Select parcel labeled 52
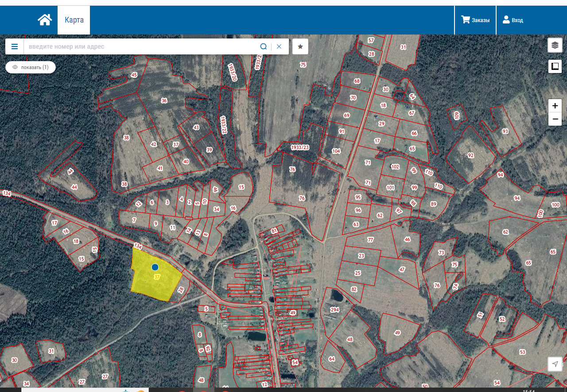This screenshot has height=392, width=567. tap(502, 319)
